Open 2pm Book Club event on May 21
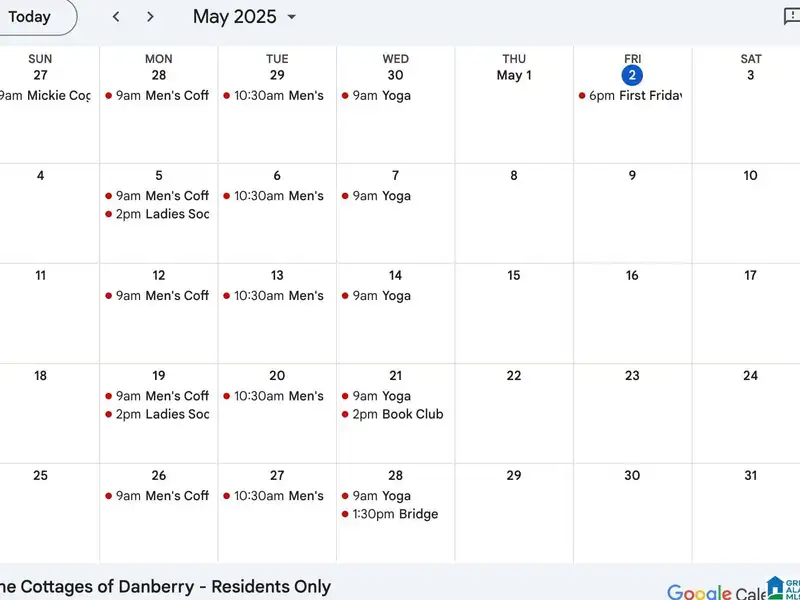 click(397, 414)
